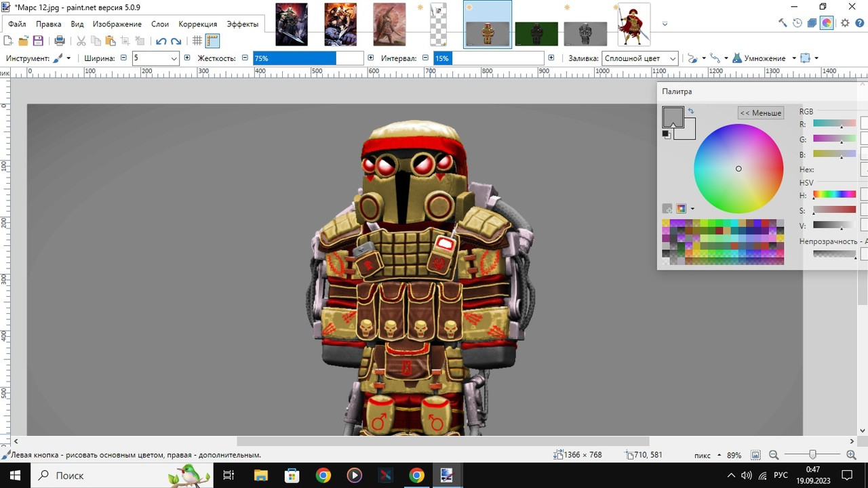
Task: Open the Умножение blend mode dropdown
Action: (764, 58)
